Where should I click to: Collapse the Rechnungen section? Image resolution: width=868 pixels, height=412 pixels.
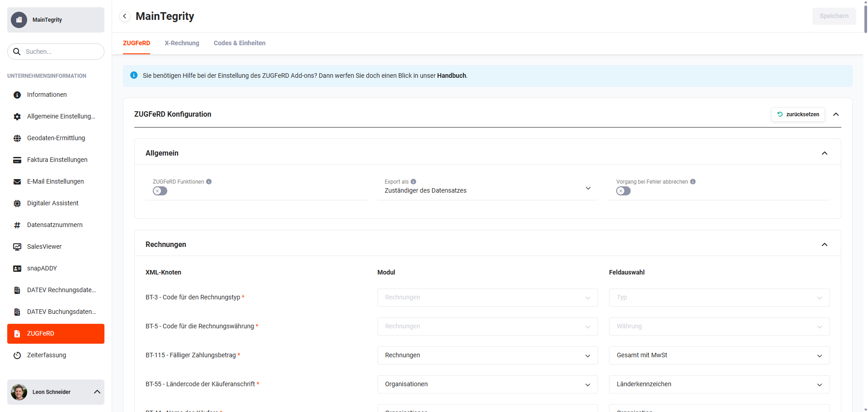(x=825, y=245)
